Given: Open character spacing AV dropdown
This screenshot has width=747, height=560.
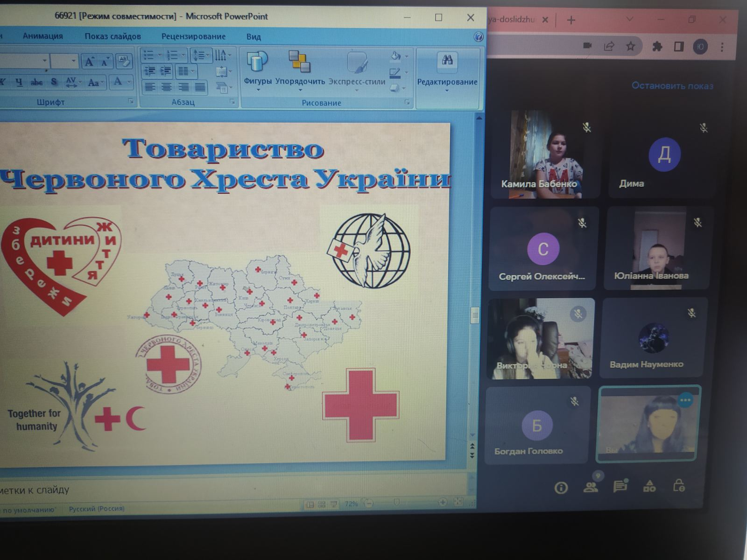Looking at the screenshot, I should pyautogui.click(x=73, y=83).
